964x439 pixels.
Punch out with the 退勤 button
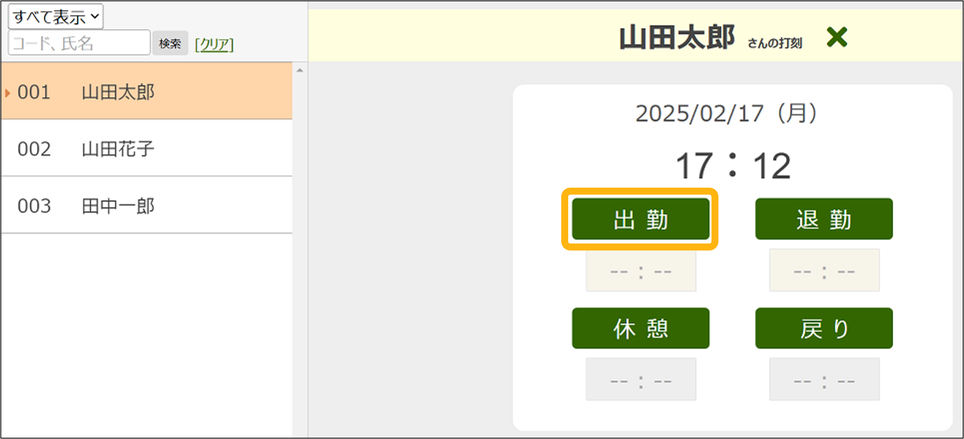point(824,219)
